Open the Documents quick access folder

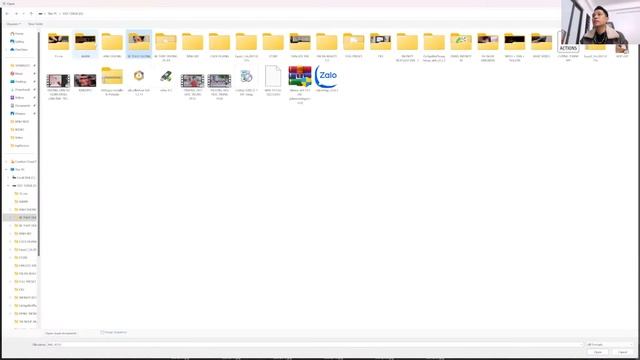[x=20, y=105]
